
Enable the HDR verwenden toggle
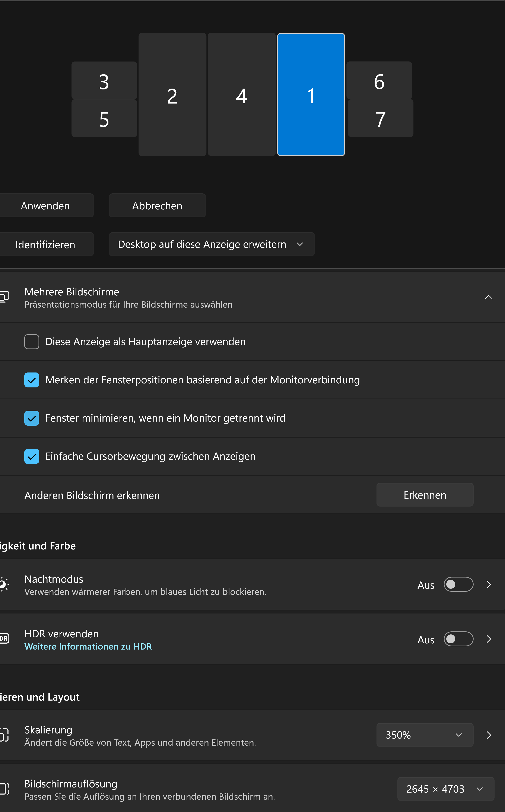click(458, 639)
